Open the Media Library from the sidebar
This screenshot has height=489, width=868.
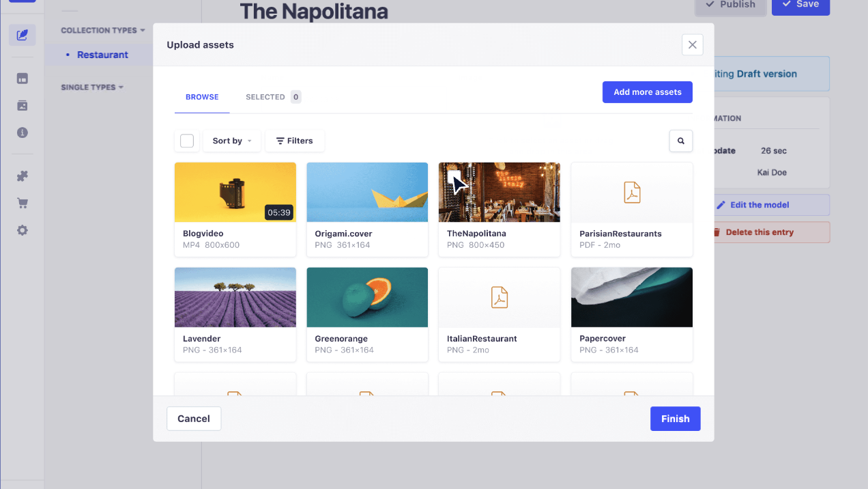coord(23,106)
